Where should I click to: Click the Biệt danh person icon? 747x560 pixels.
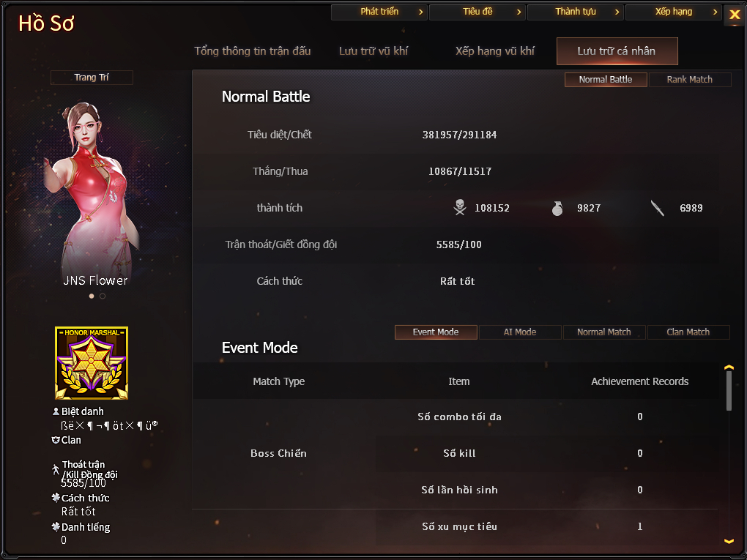click(56, 411)
